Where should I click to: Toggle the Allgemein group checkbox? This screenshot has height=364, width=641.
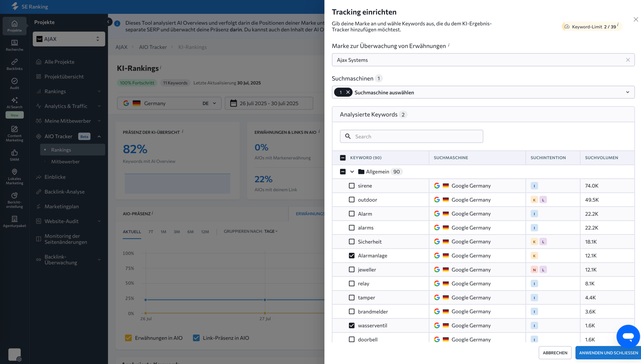click(343, 171)
